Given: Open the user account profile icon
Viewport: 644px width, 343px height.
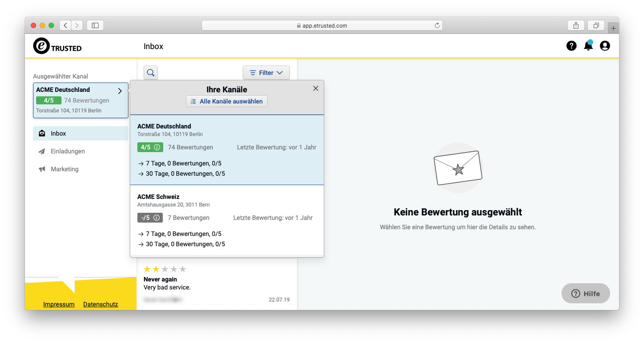Looking at the screenshot, I should (x=605, y=45).
